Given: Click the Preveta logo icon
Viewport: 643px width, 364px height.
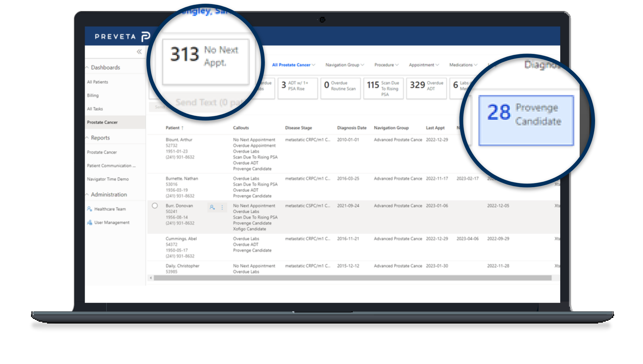Looking at the screenshot, I should point(146,37).
